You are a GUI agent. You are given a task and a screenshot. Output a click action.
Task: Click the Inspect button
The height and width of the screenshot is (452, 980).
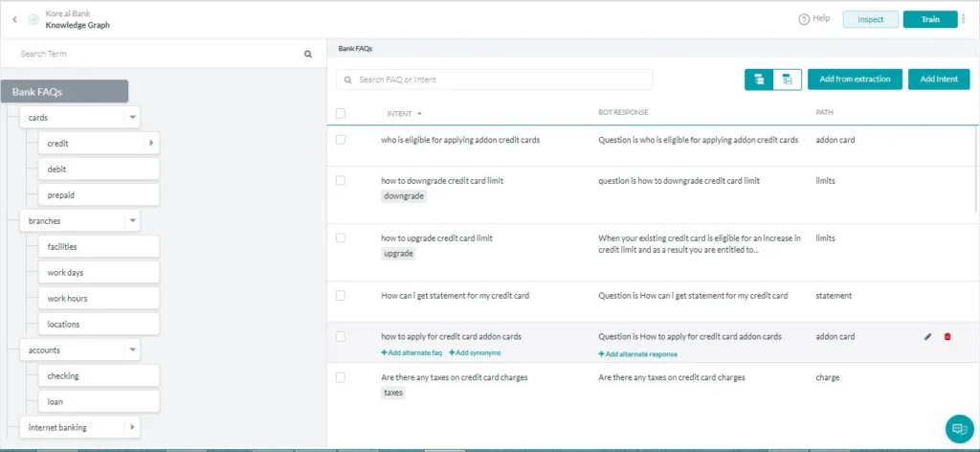tap(871, 19)
